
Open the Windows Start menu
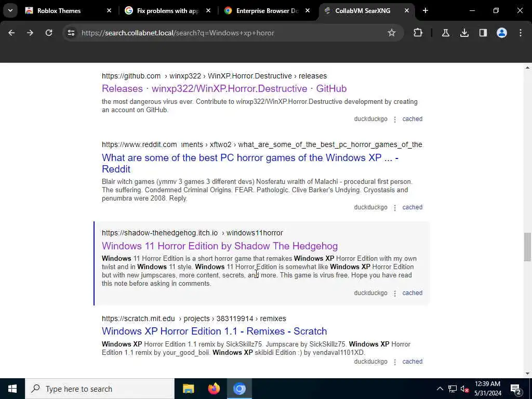(12, 389)
